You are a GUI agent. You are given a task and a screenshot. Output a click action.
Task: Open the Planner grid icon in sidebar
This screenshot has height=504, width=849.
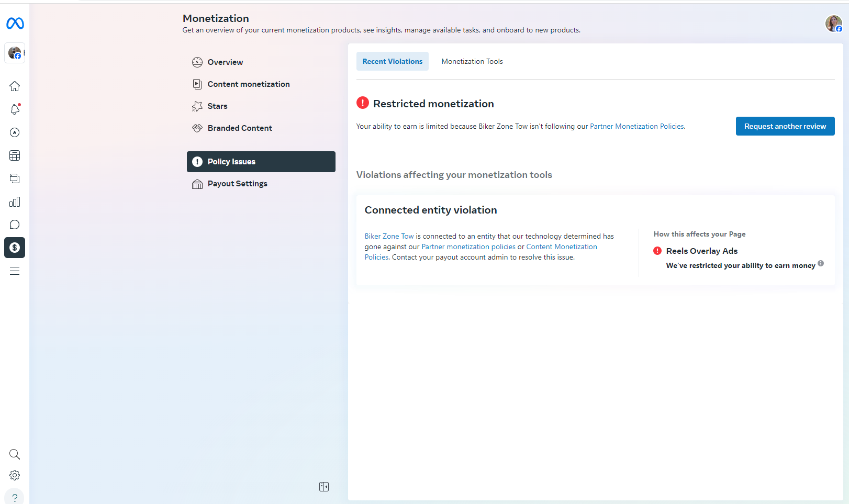click(x=15, y=155)
